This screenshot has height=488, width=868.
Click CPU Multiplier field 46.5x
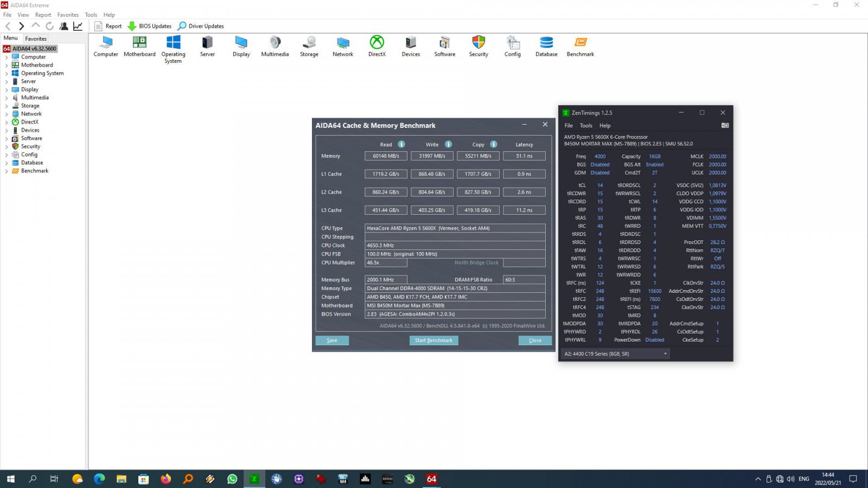tap(386, 262)
